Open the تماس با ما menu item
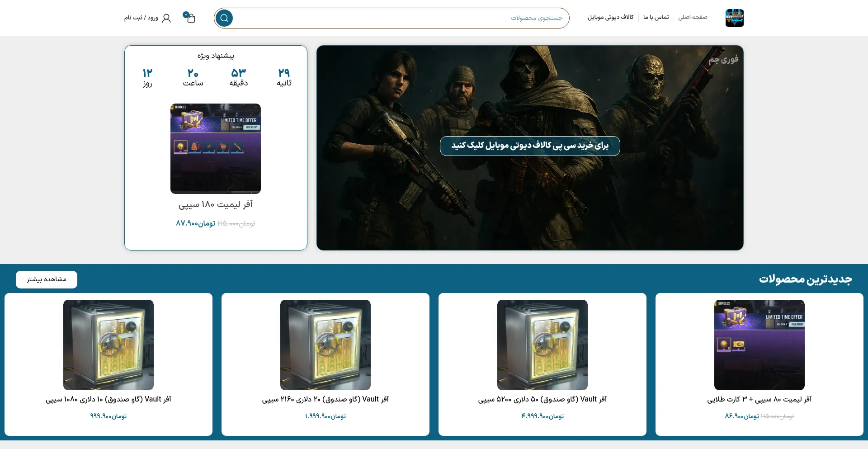This screenshot has width=868, height=449. (656, 17)
